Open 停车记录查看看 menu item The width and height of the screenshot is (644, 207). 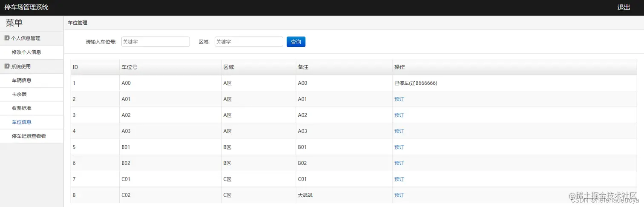tap(29, 136)
